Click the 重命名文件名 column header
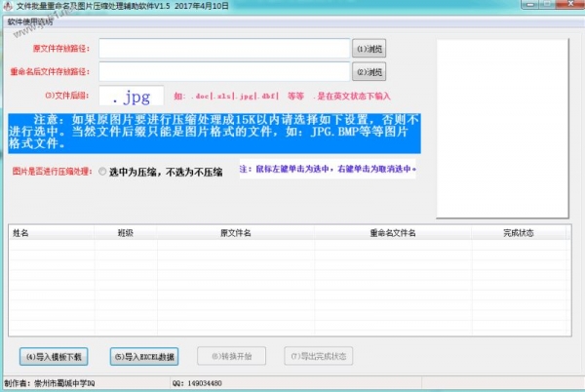Image resolution: width=585 pixels, height=392 pixels. [x=393, y=233]
